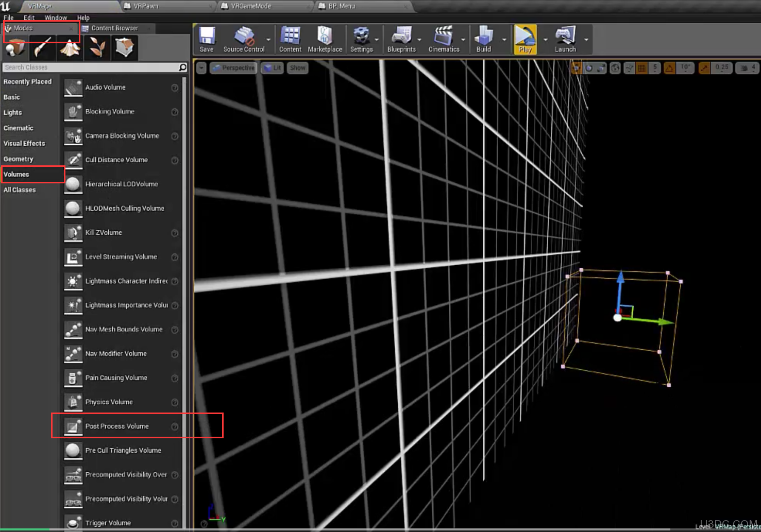Switch to the VRGameMode tab
Image resolution: width=761 pixels, height=532 pixels.
tap(265, 6)
